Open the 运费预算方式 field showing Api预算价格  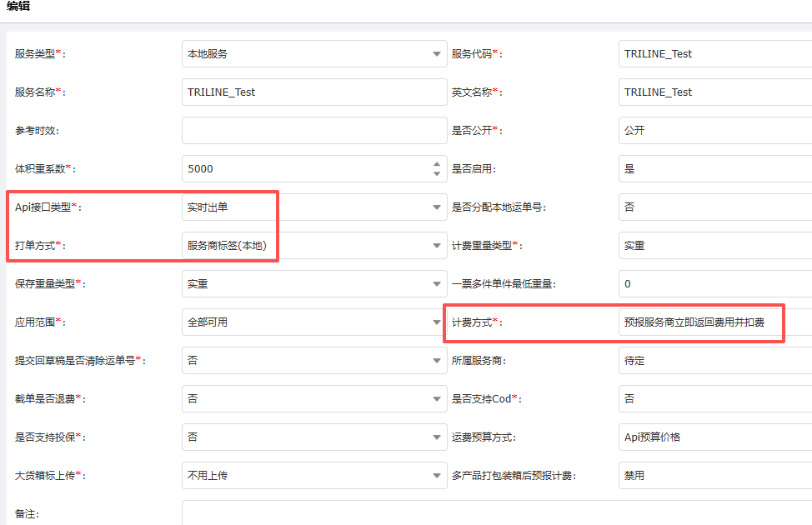click(714, 437)
